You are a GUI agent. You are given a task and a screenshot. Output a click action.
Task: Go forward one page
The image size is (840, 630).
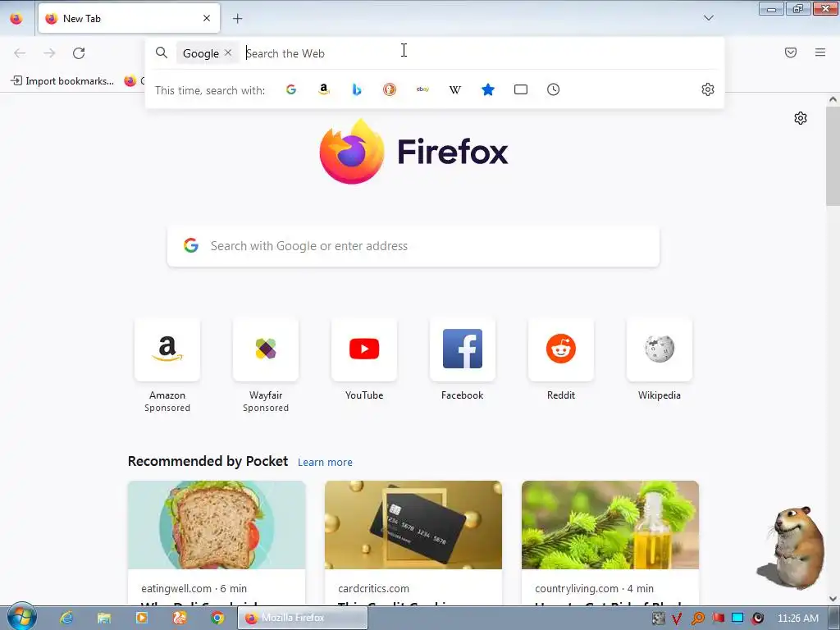pyautogui.click(x=49, y=53)
